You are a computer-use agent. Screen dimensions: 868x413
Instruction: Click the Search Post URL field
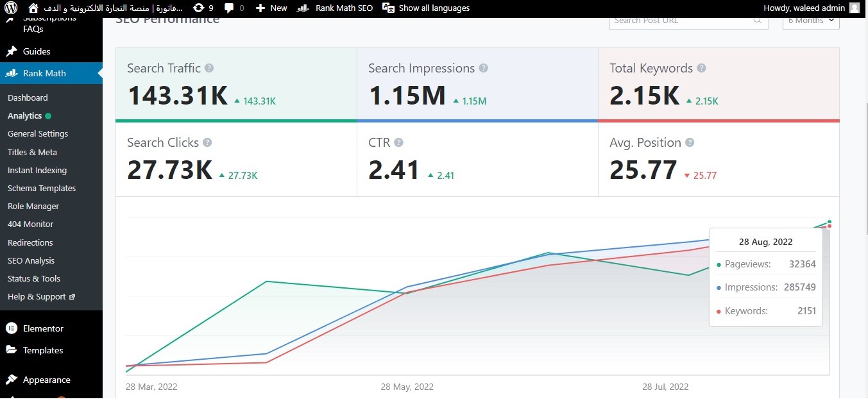click(x=681, y=21)
